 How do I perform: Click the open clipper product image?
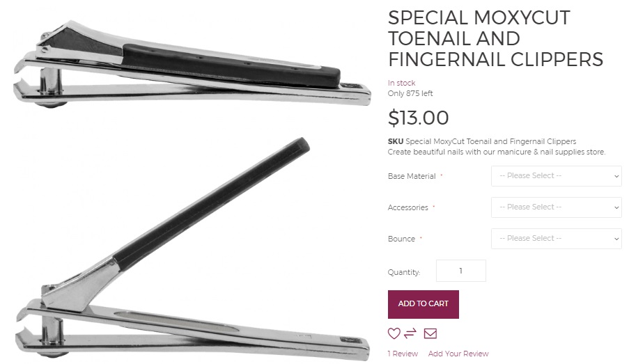192,248
